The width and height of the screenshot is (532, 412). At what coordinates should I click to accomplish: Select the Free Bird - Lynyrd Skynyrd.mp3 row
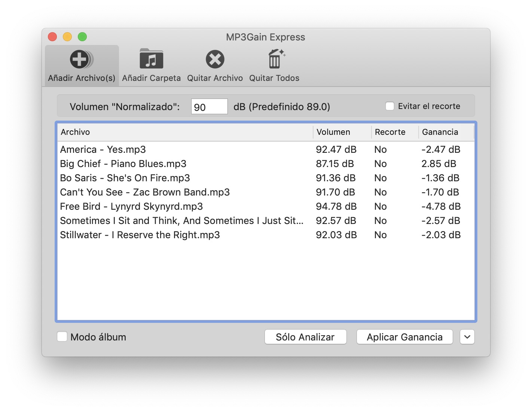point(187,206)
